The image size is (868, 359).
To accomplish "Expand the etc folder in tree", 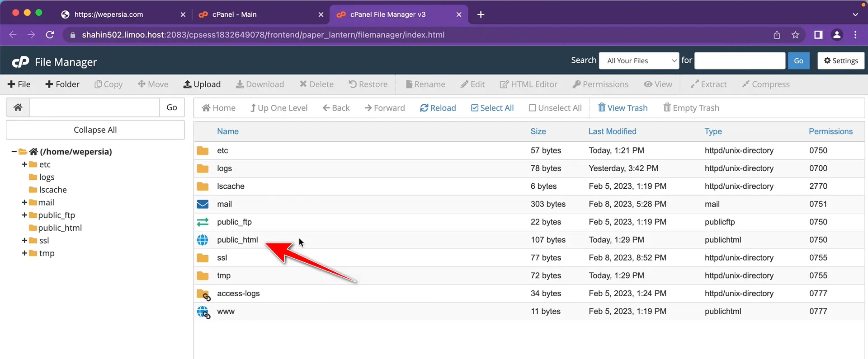I will tap(24, 164).
